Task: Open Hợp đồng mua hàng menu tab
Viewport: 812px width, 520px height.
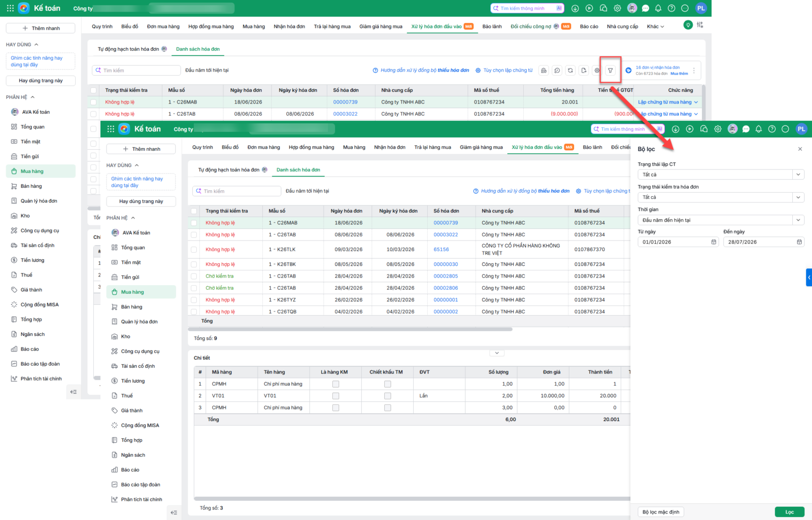Action: click(312, 147)
